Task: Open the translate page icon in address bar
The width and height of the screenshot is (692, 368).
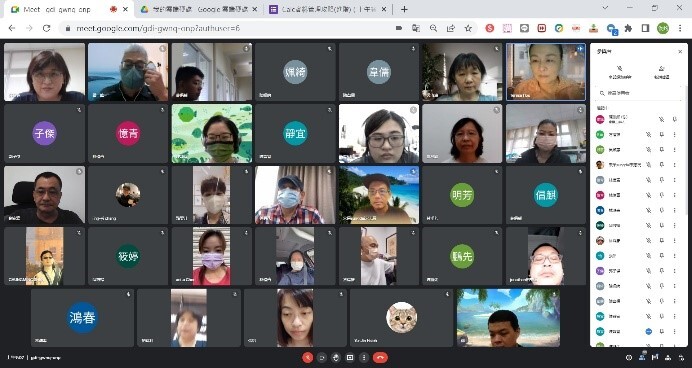Action: [416, 28]
